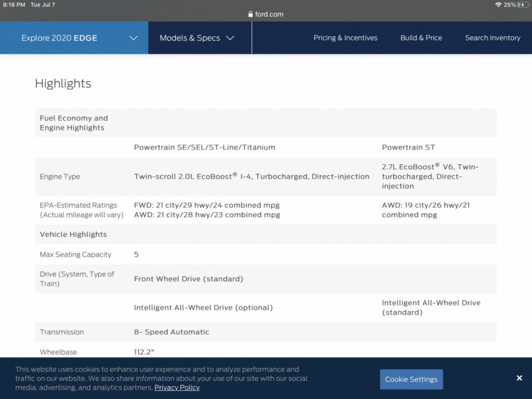Open the Models & Specs menu
Image resolution: width=532 pixels, height=399 pixels.
click(196, 38)
